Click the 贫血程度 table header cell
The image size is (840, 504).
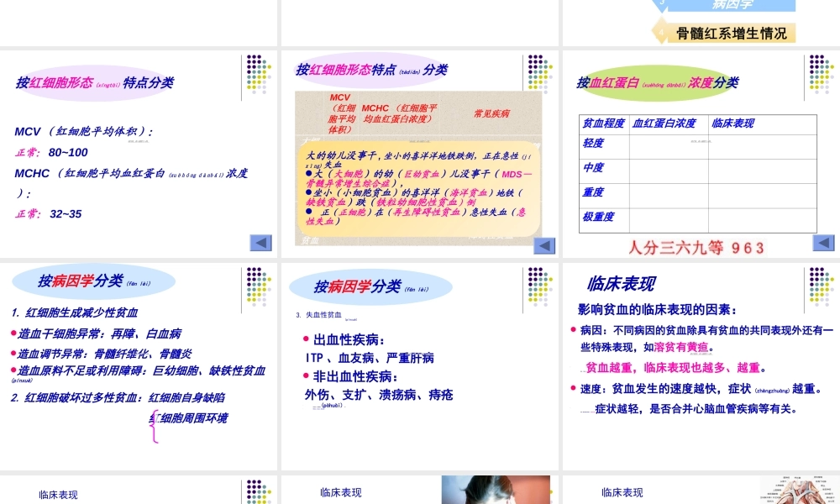click(x=603, y=123)
